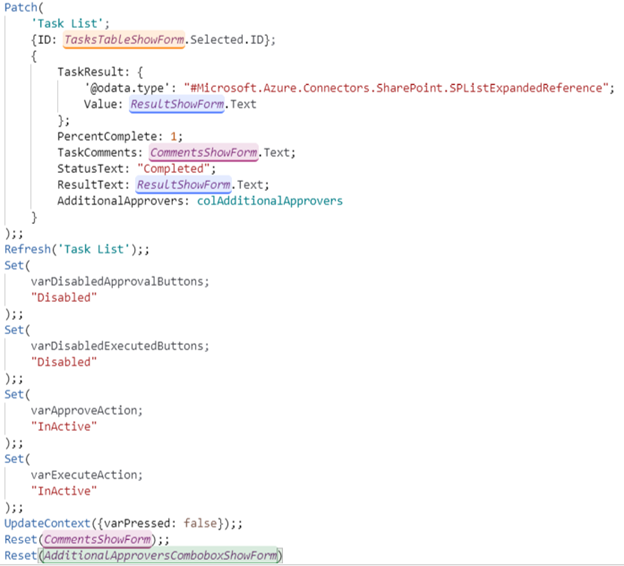The width and height of the screenshot is (624, 566).
Task: Click Reset before AdditionalApproversComboboxShowForm
Action: (20, 555)
